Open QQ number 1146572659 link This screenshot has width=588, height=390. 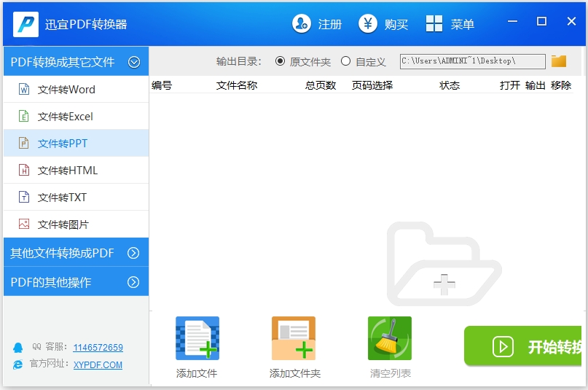pos(98,348)
